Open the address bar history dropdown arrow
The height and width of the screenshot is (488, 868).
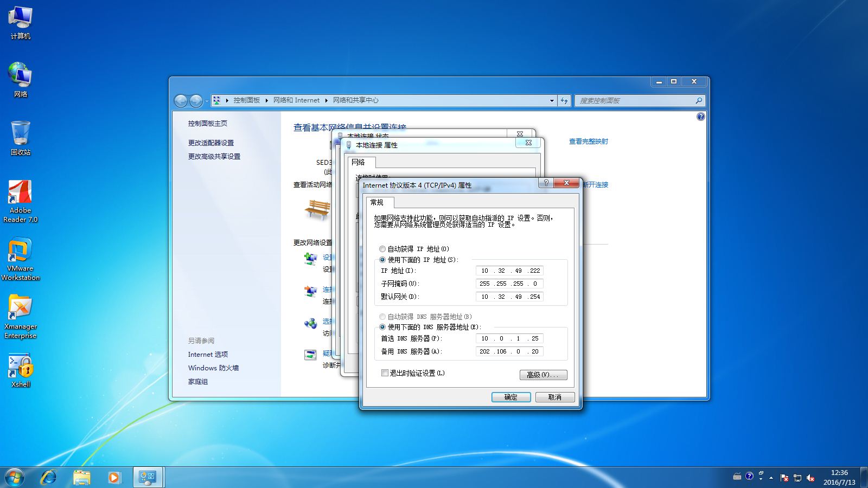click(x=552, y=100)
